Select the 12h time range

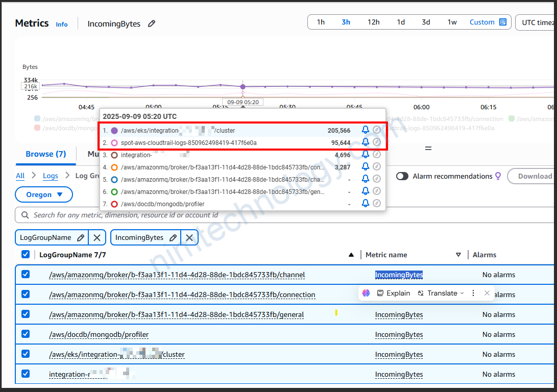373,22
